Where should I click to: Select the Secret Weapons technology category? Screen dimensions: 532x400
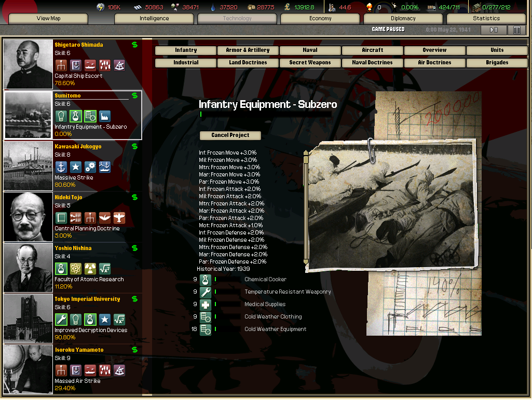pyautogui.click(x=310, y=63)
